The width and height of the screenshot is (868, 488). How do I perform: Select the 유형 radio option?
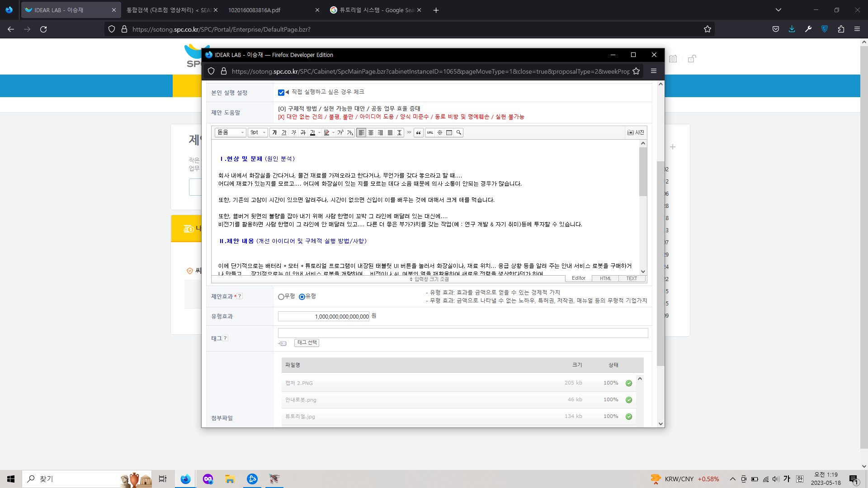point(302,297)
